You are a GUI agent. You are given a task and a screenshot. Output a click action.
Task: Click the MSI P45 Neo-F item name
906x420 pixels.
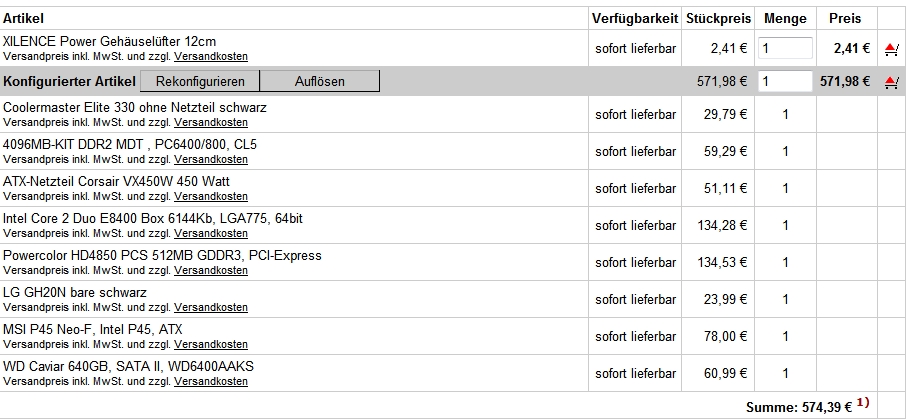[93, 329]
